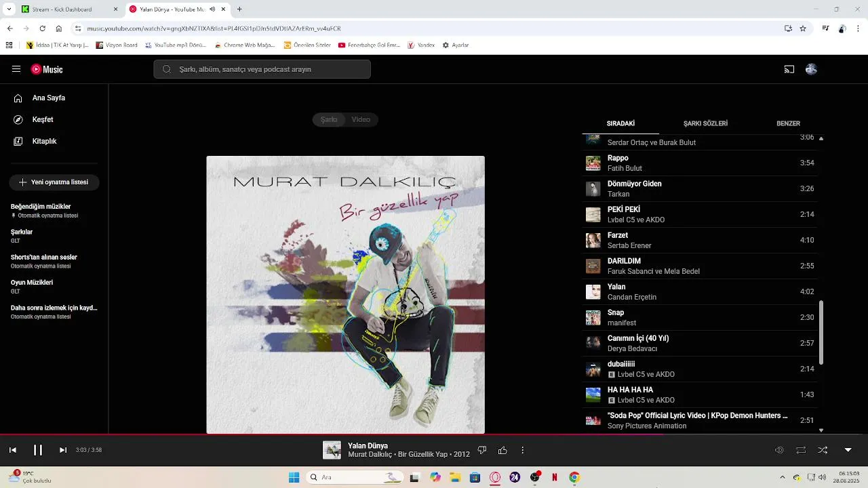Click the Windows Start button
Viewport: 868px width, 488px height.
(294, 477)
